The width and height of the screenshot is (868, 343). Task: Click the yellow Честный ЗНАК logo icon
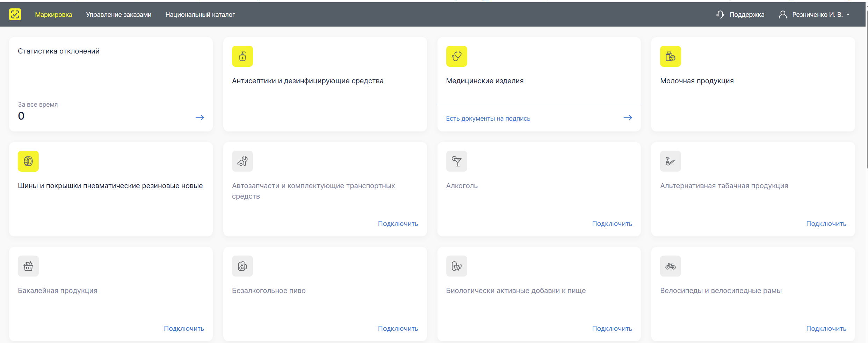[x=15, y=14]
